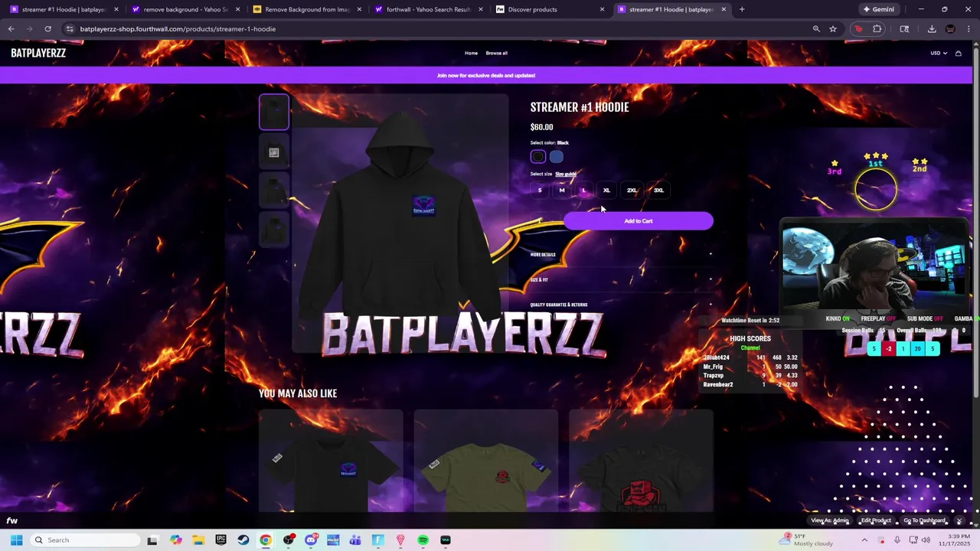The width and height of the screenshot is (980, 551).
Task: Choose size XL
Action: [606, 191]
